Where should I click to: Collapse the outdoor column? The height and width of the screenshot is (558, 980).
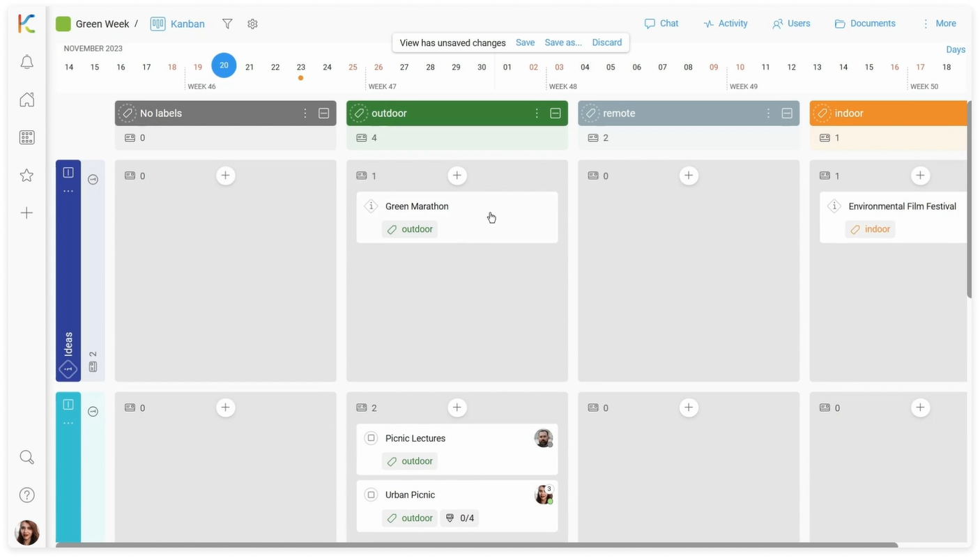click(x=556, y=114)
